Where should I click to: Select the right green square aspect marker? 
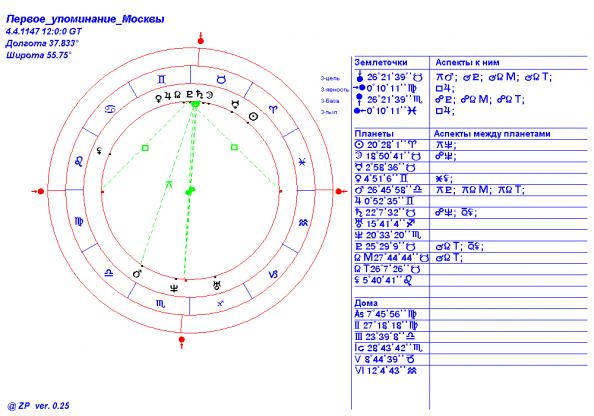(x=234, y=147)
